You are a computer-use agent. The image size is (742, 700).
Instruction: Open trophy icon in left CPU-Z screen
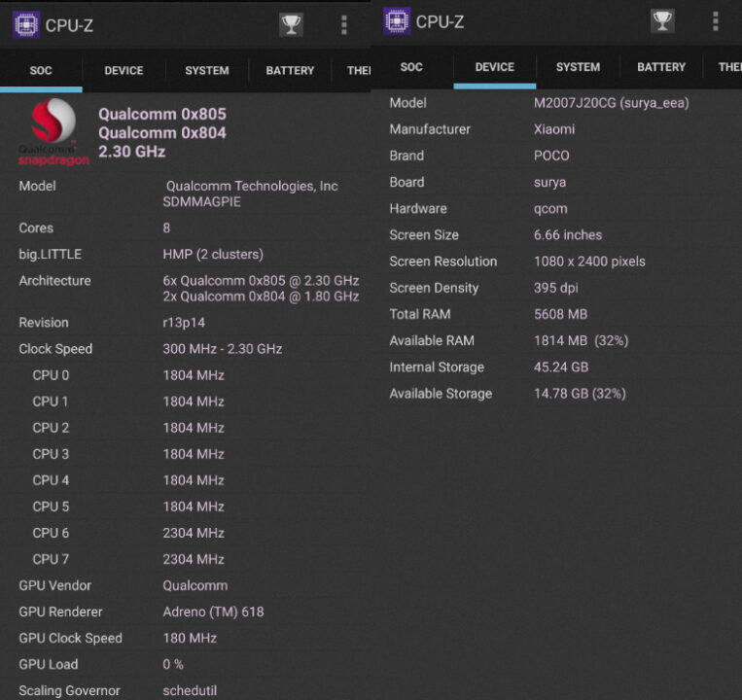pos(291,24)
